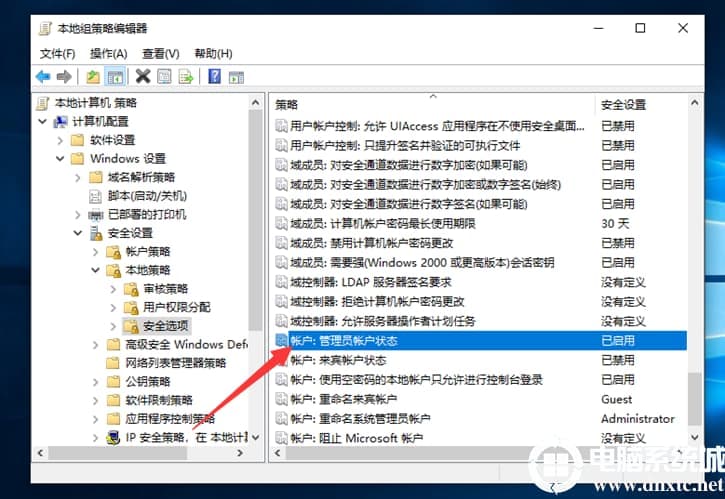Click the 30 天 value cell
Viewport: 725px width, 499px height.
pyautogui.click(x=615, y=224)
